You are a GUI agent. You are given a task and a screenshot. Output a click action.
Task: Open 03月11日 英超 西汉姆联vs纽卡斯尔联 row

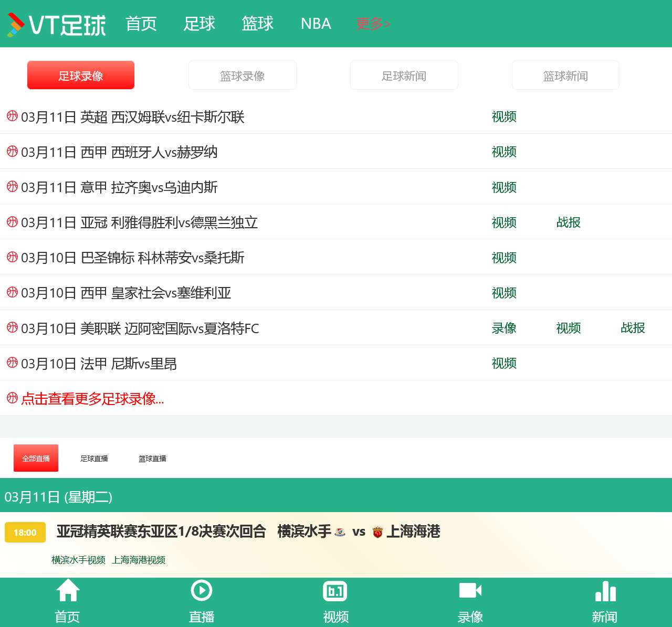pyautogui.click(x=133, y=116)
